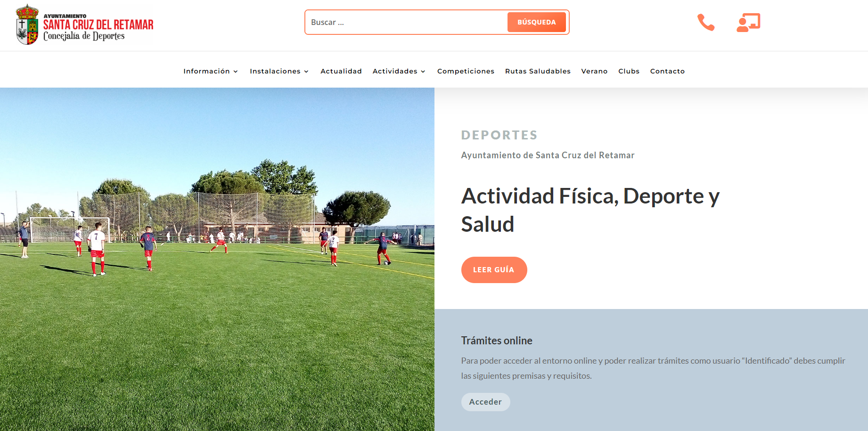Click the Trámites online heading
868x431 pixels.
pos(497,341)
